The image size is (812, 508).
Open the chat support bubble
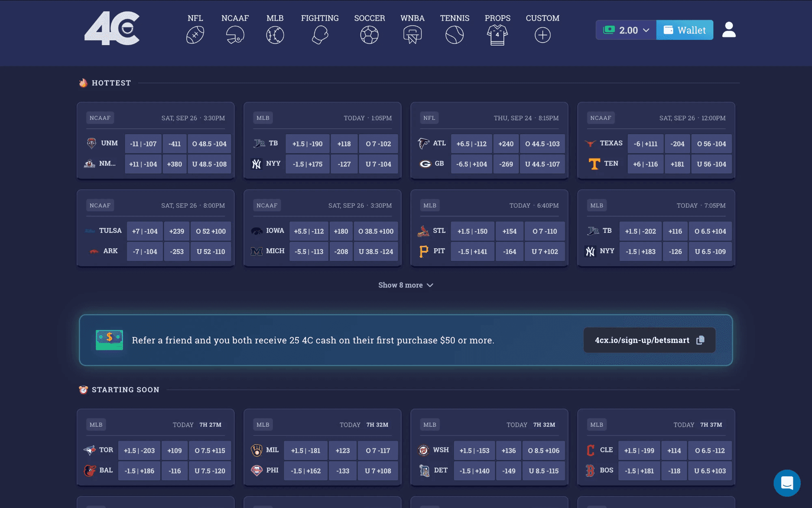(x=787, y=483)
